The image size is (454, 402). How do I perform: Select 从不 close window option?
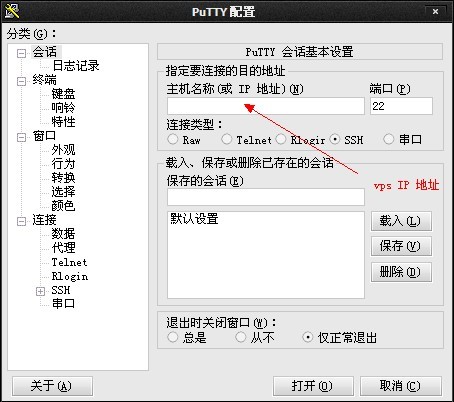pos(241,337)
